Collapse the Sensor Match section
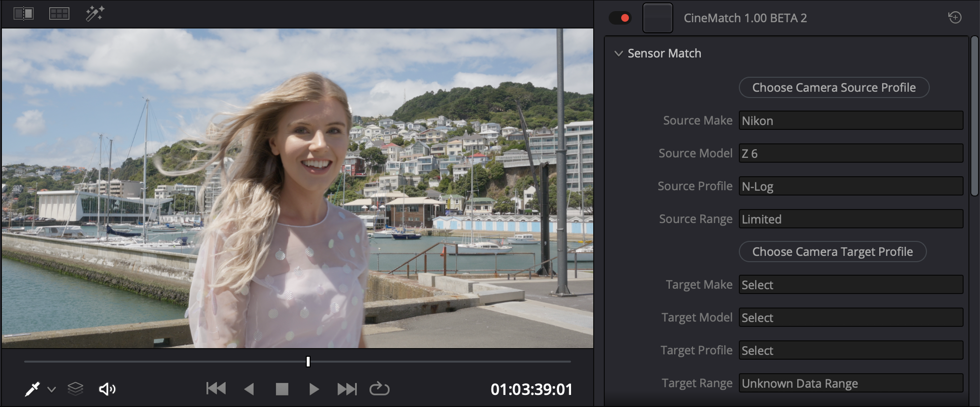Viewport: 980px width, 407px height. pos(618,54)
